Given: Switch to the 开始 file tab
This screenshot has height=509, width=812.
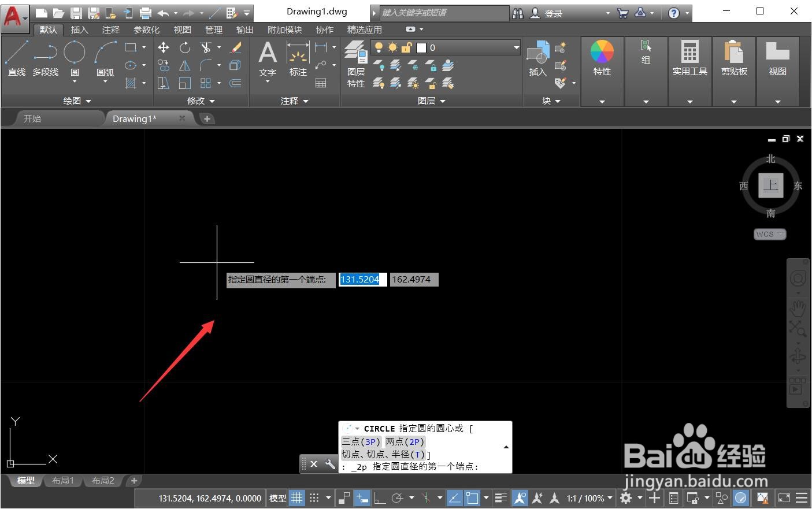Looking at the screenshot, I should (32, 118).
